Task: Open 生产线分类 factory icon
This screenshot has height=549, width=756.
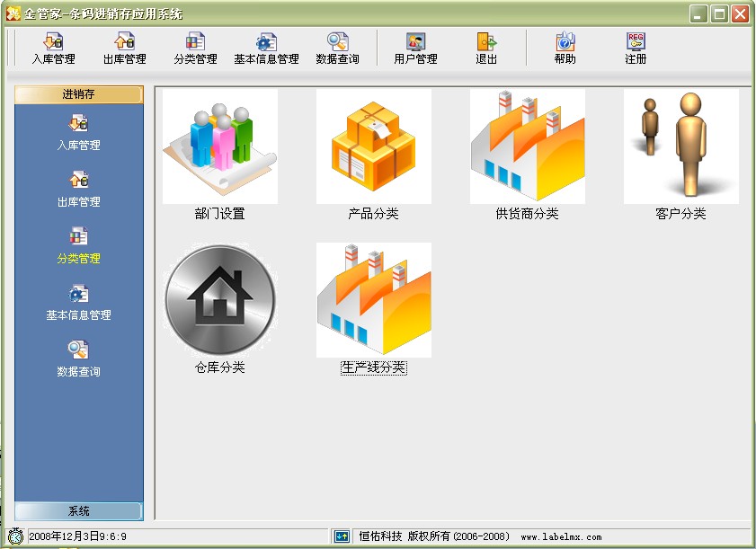Action: tap(374, 300)
